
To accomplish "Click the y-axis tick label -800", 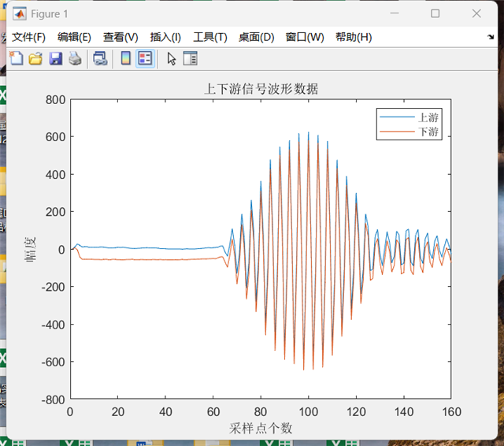I will [54, 400].
